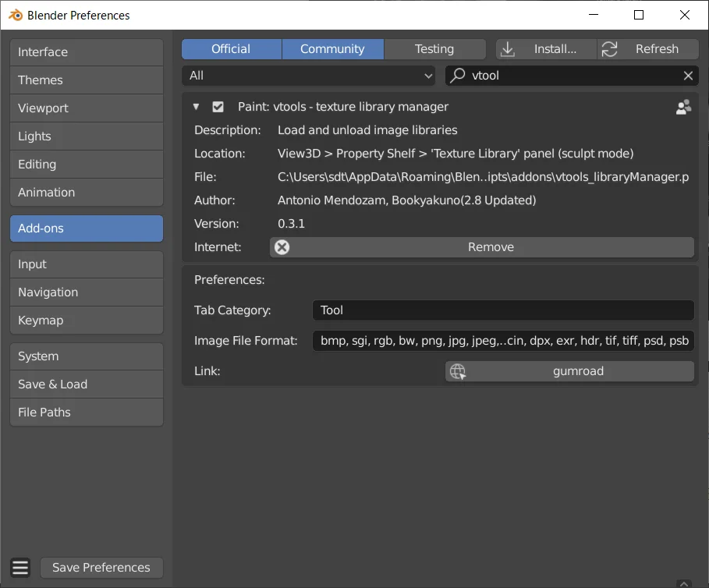709x588 pixels.
Task: Click the download icon on the Install button
Action: [x=508, y=48]
